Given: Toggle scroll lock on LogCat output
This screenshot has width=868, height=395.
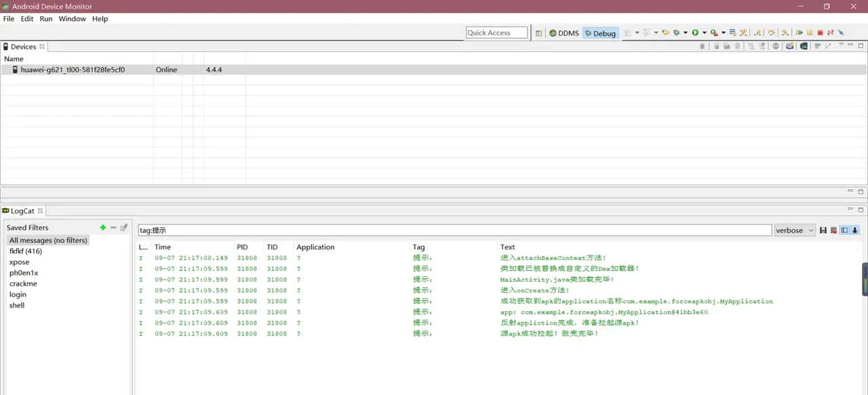Looking at the screenshot, I should pyautogui.click(x=855, y=230).
